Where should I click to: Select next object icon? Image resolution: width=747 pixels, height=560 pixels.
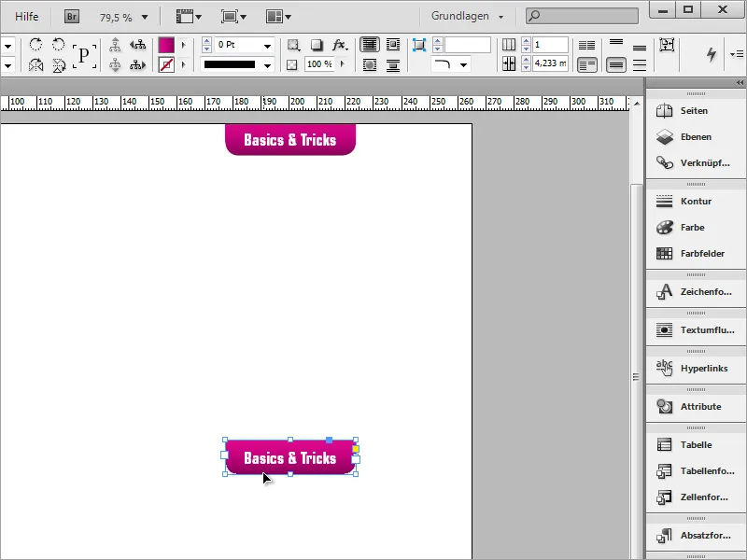(138, 64)
